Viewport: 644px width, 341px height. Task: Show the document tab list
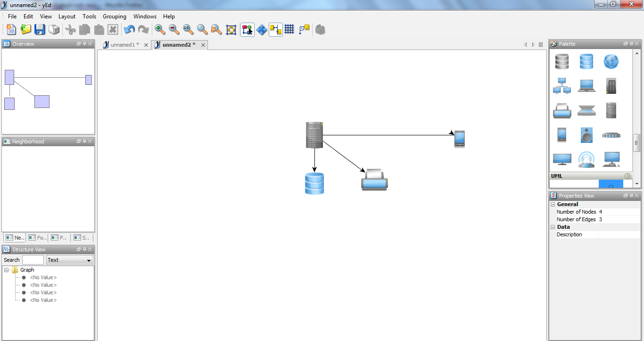tap(541, 45)
